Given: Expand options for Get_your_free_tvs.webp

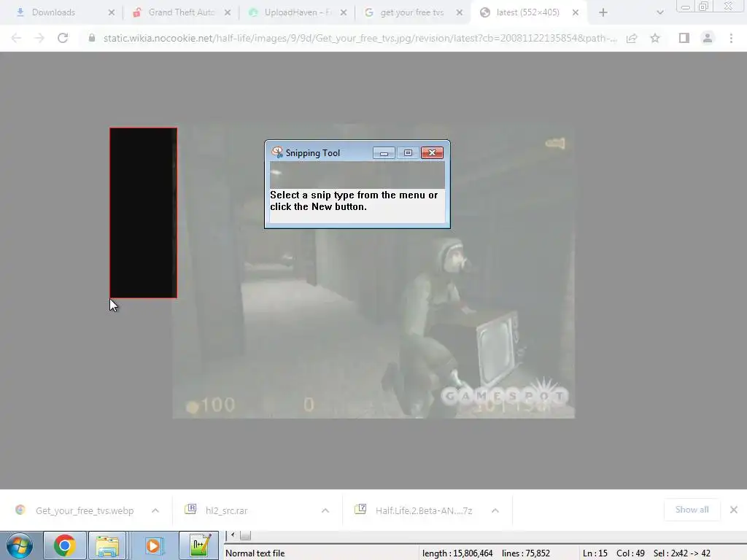Looking at the screenshot, I should 155,510.
